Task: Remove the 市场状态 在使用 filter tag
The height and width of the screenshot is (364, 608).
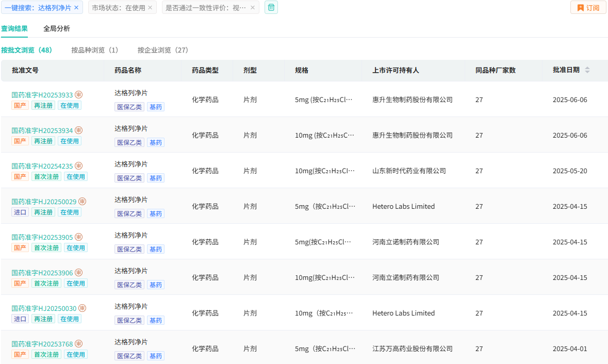Action: point(150,8)
